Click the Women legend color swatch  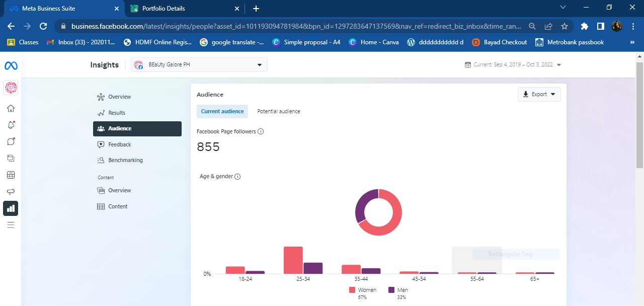pos(352,290)
